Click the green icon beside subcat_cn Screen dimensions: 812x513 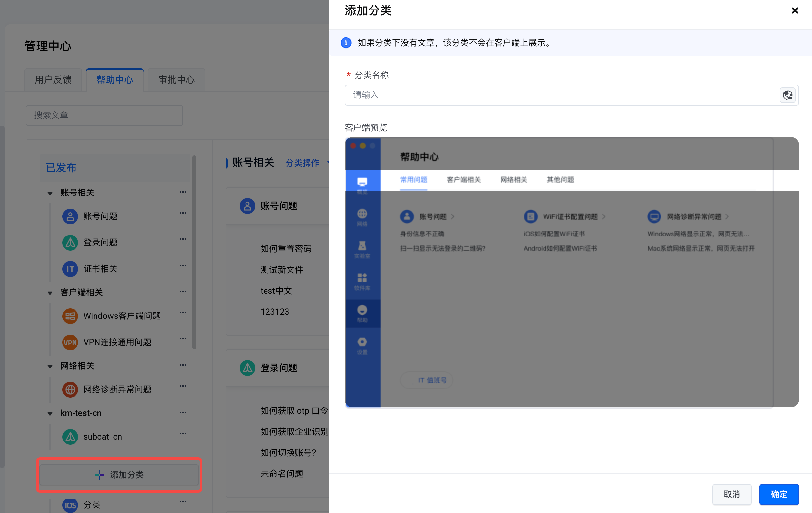coord(70,437)
